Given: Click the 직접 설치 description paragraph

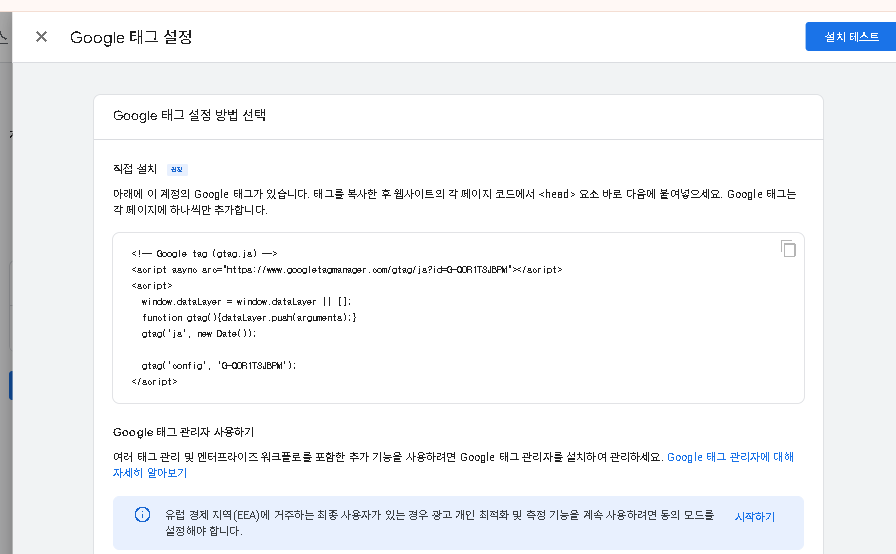Looking at the screenshot, I should (x=454, y=202).
